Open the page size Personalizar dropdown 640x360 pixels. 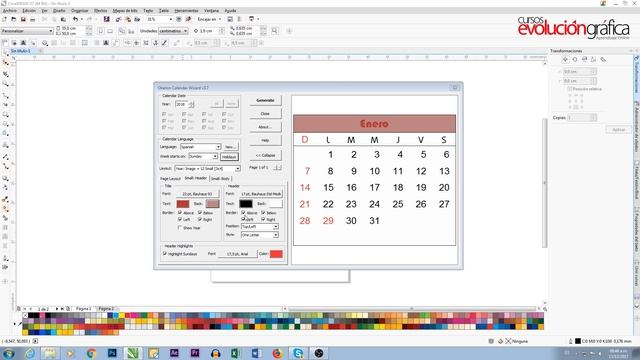pyautogui.click(x=27, y=31)
